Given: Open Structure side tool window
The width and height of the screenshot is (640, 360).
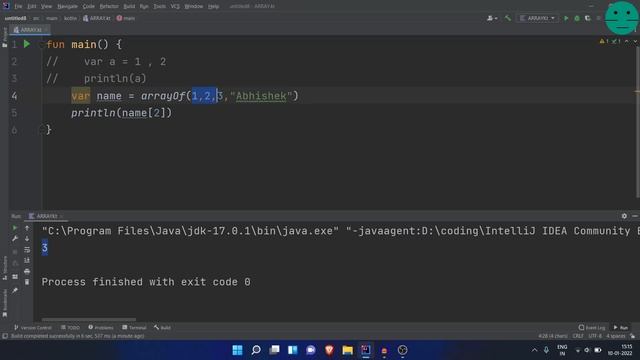Looking at the screenshot, I should (x=4, y=268).
